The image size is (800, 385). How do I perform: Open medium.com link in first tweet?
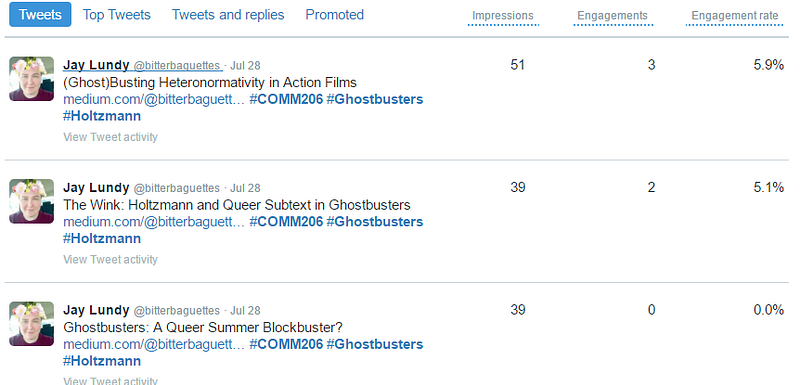154,99
